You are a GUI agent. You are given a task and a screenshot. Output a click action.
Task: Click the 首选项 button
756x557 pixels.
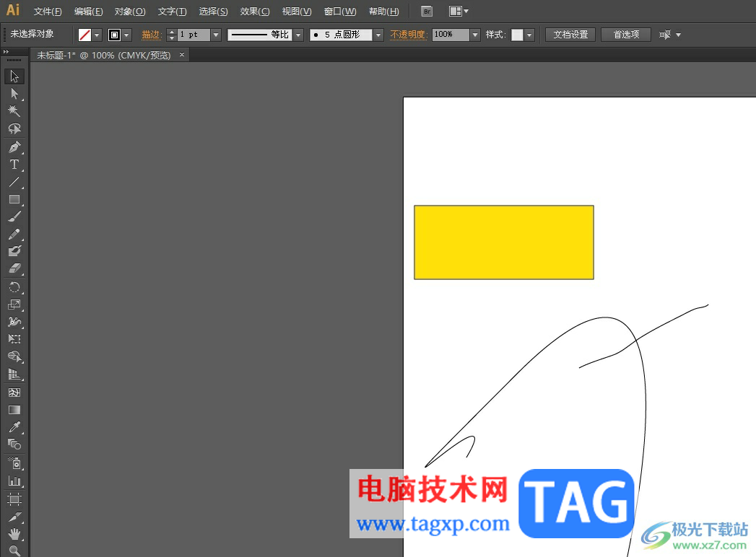coord(626,35)
